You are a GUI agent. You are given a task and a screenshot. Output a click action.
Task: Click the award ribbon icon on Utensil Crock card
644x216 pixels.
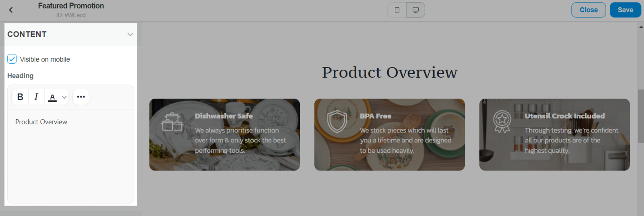coord(502,121)
